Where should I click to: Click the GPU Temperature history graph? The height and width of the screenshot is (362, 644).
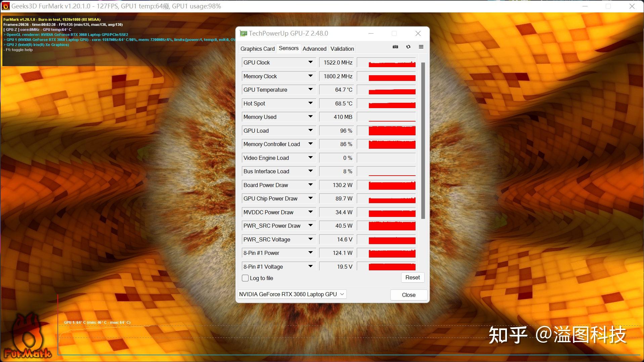pos(386,90)
